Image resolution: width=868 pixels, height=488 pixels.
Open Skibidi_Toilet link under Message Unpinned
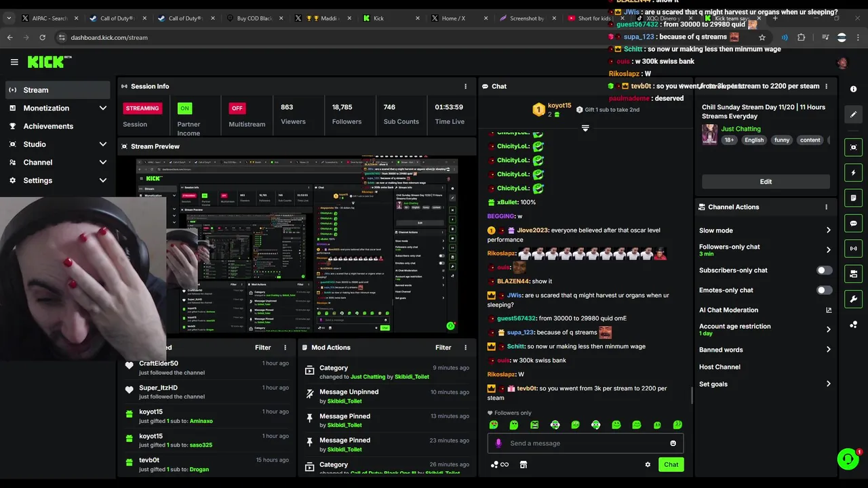(344, 401)
